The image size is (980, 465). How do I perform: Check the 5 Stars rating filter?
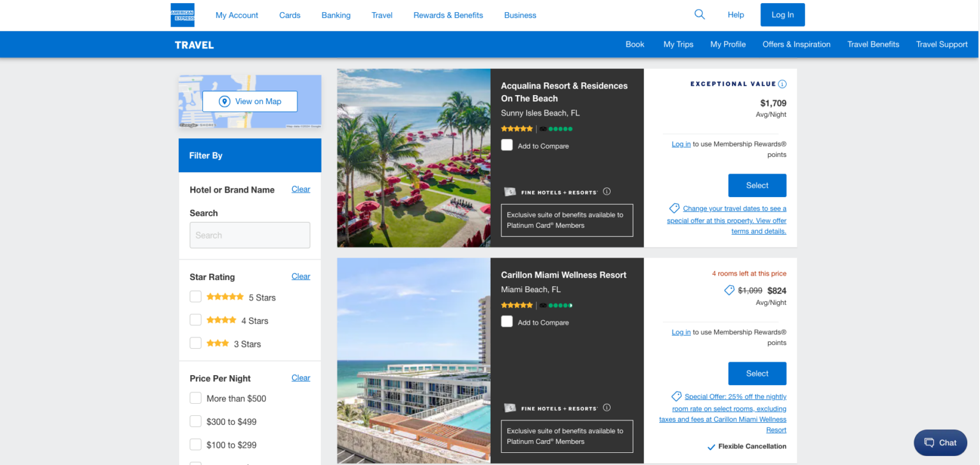[196, 297]
